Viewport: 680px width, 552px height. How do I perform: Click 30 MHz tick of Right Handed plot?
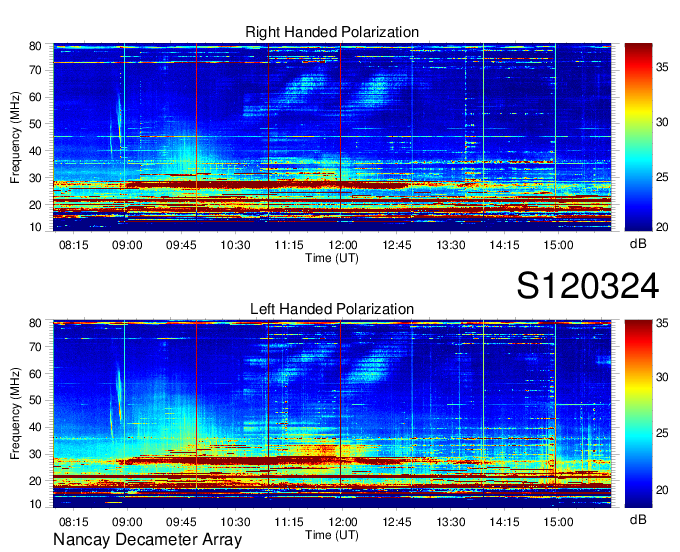click(35, 178)
